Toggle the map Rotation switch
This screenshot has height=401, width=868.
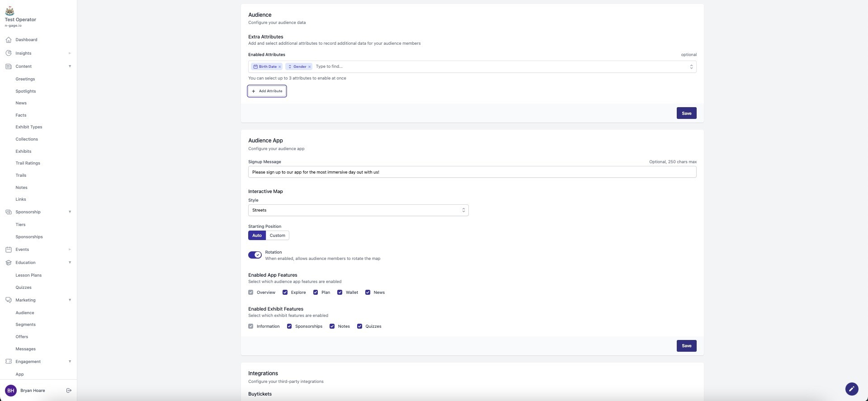(255, 255)
